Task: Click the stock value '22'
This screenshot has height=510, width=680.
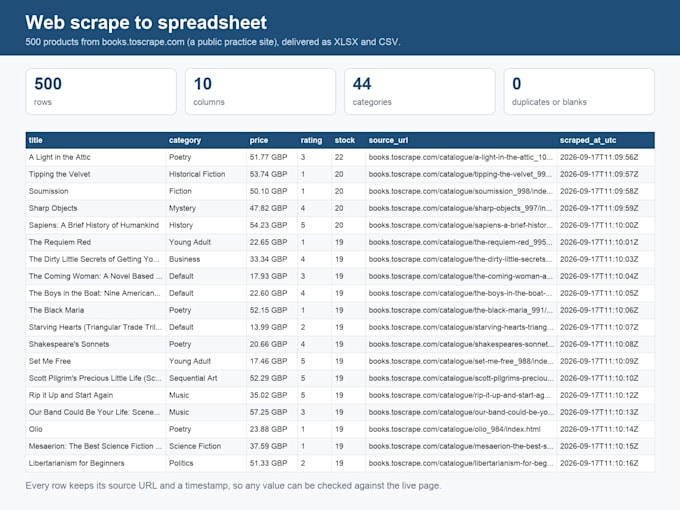Action: (x=339, y=157)
